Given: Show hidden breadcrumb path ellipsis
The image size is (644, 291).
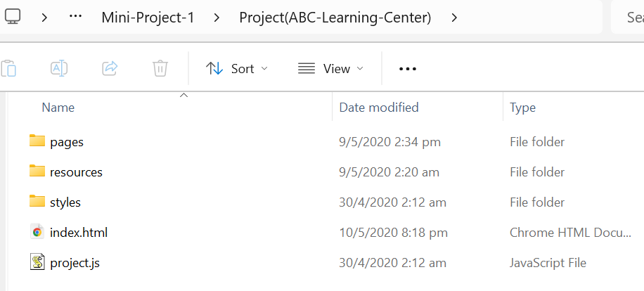Looking at the screenshot, I should point(76,17).
